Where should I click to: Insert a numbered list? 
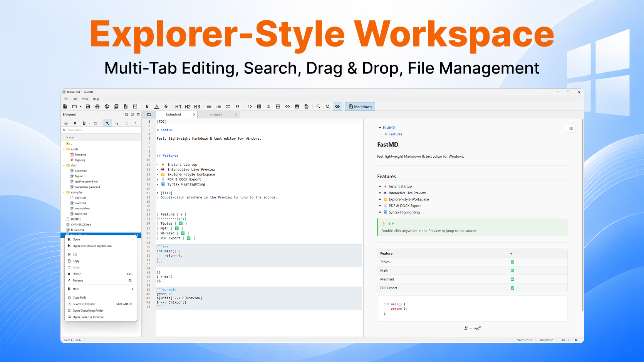[x=219, y=107]
